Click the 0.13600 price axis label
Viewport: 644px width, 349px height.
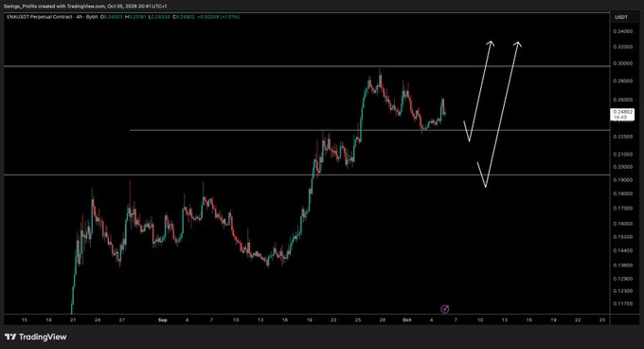(x=622, y=266)
